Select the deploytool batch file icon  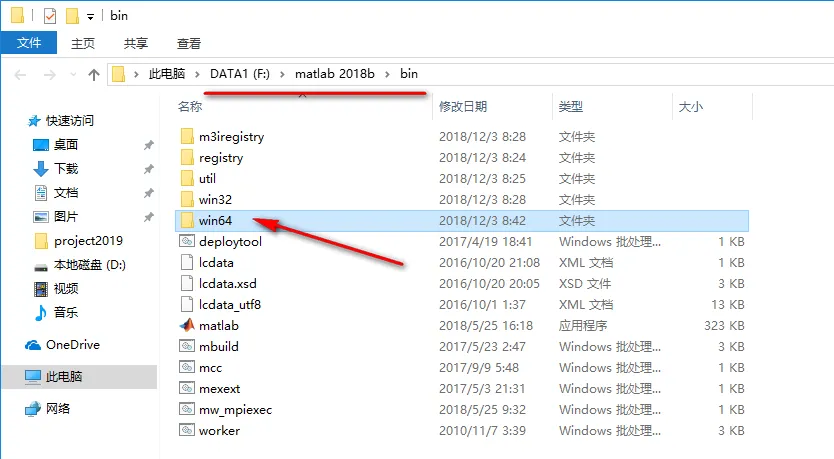point(187,241)
